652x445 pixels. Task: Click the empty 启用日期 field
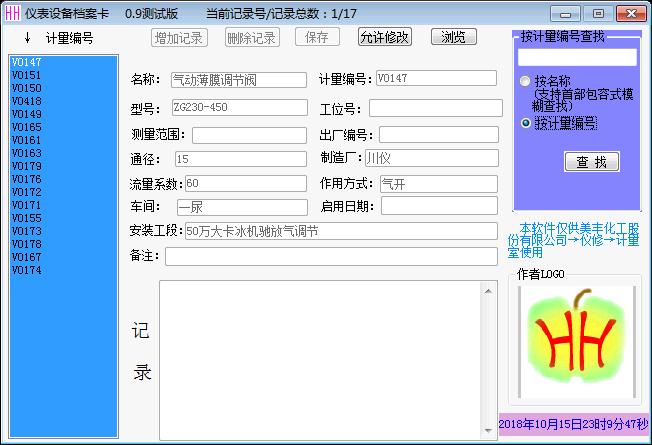pyautogui.click(x=439, y=206)
